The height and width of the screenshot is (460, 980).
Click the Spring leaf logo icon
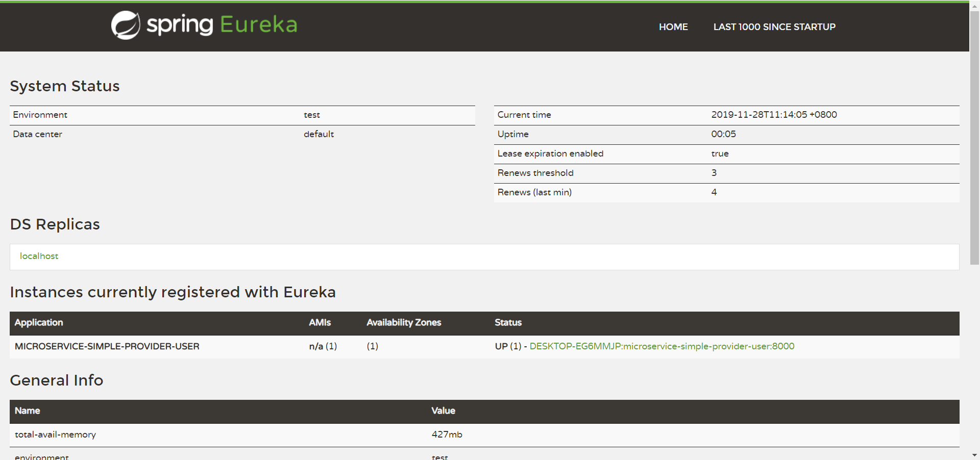pos(126,25)
